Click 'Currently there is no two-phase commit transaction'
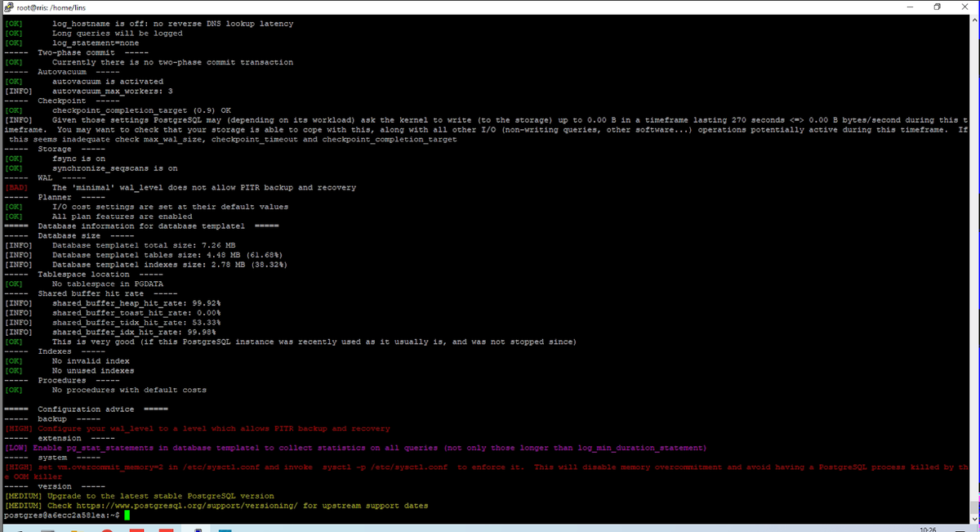This screenshot has height=532, width=980. pos(172,62)
